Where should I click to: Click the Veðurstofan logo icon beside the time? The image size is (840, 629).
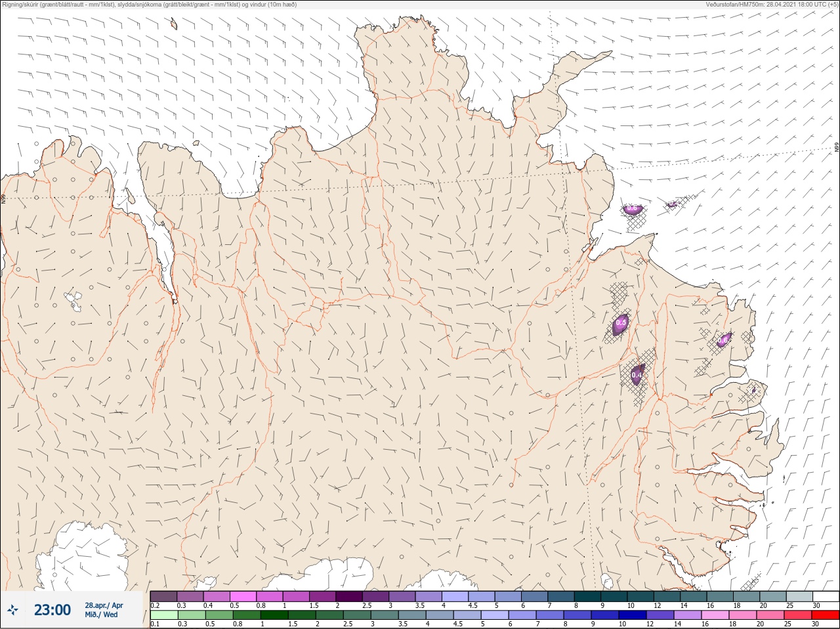point(12,610)
